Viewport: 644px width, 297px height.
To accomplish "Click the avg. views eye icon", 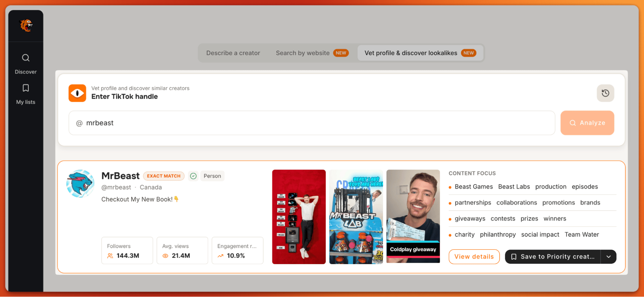I will (165, 256).
